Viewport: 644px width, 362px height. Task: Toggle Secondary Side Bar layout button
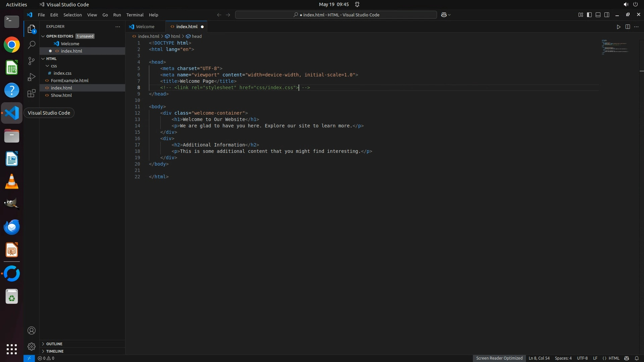[x=607, y=15]
